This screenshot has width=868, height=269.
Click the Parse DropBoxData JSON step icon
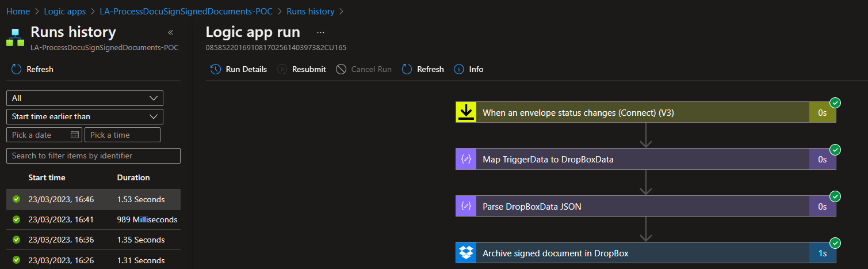pos(466,206)
